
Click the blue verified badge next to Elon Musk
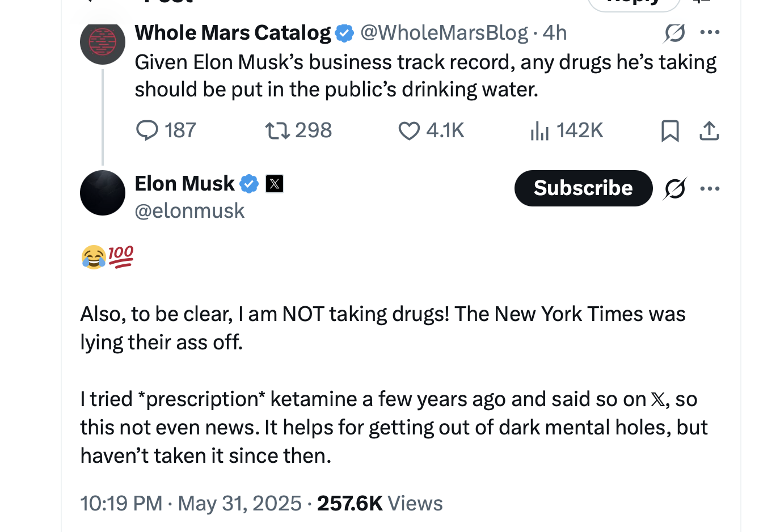[x=249, y=184]
